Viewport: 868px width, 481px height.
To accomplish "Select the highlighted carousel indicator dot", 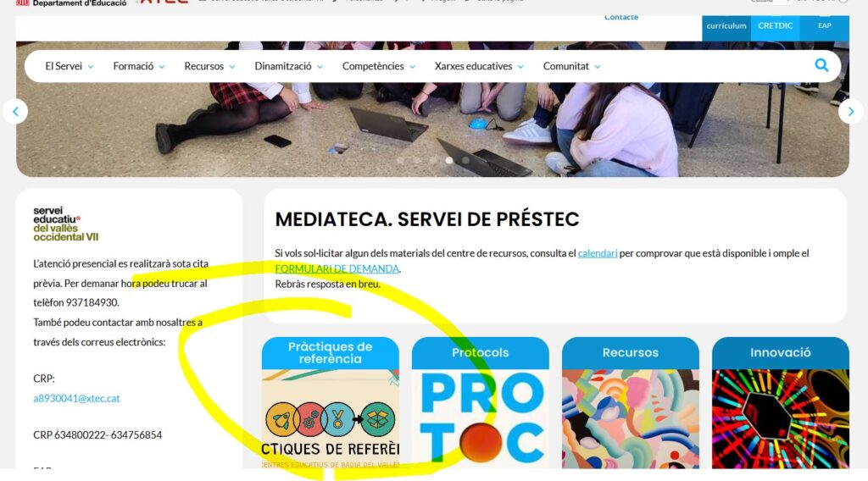I will click(449, 160).
